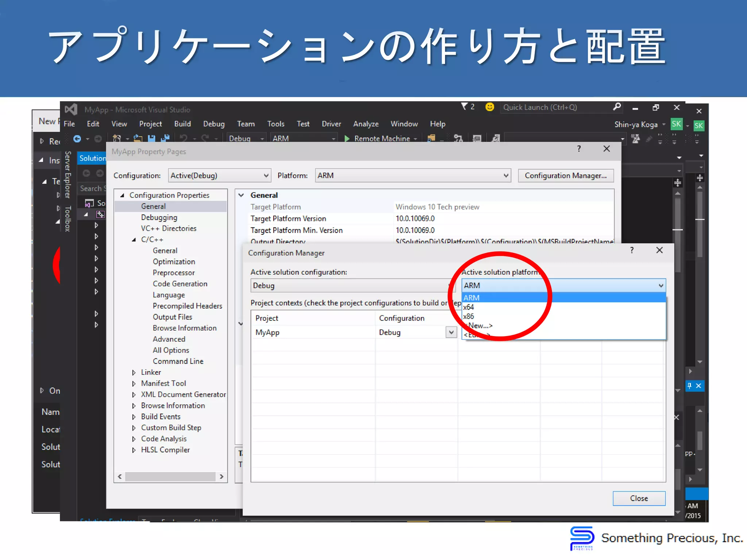
Task: Collapse the Configuration Properties tree node
Action: click(122, 195)
